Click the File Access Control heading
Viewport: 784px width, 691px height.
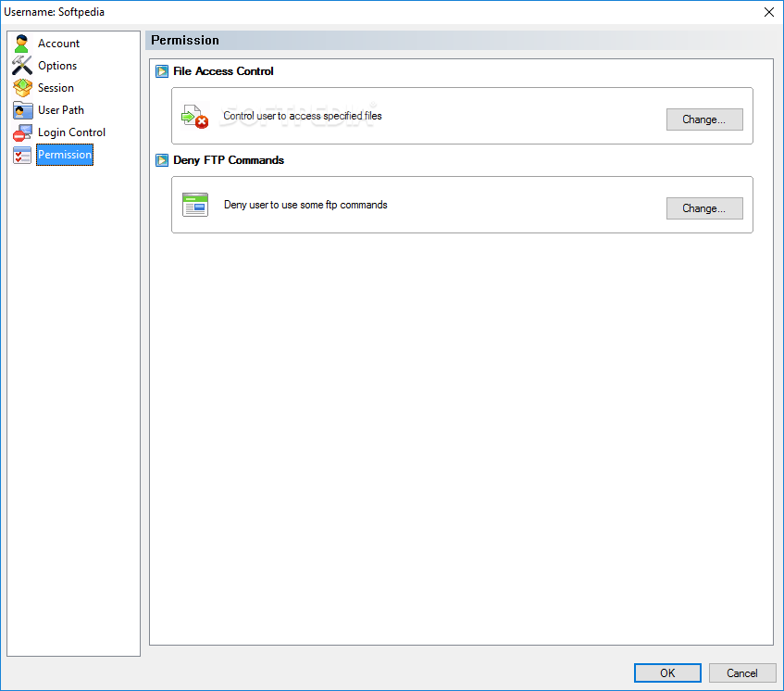coord(223,71)
